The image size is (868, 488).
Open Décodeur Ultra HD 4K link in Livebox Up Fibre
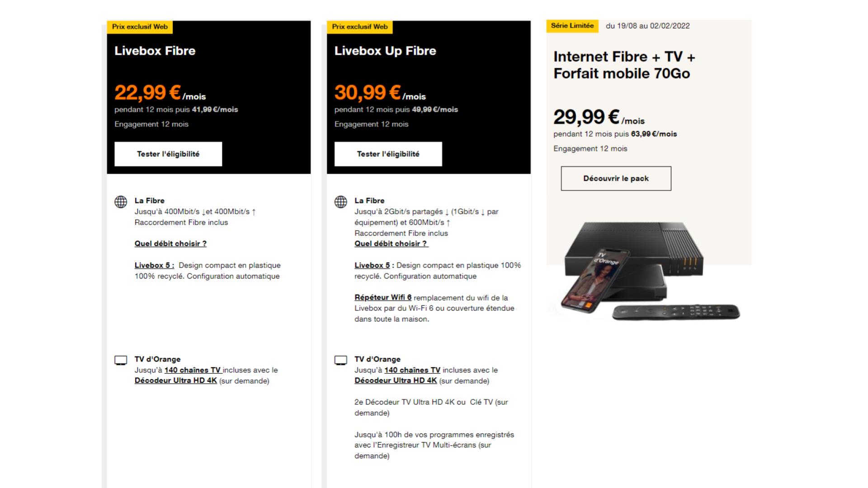coord(396,380)
